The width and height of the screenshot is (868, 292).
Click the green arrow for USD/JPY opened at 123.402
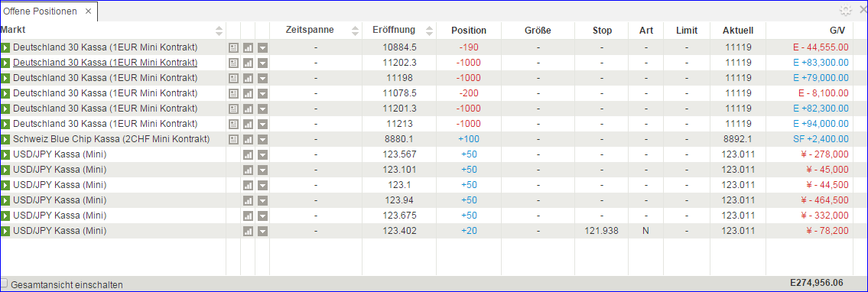[x=5, y=231]
